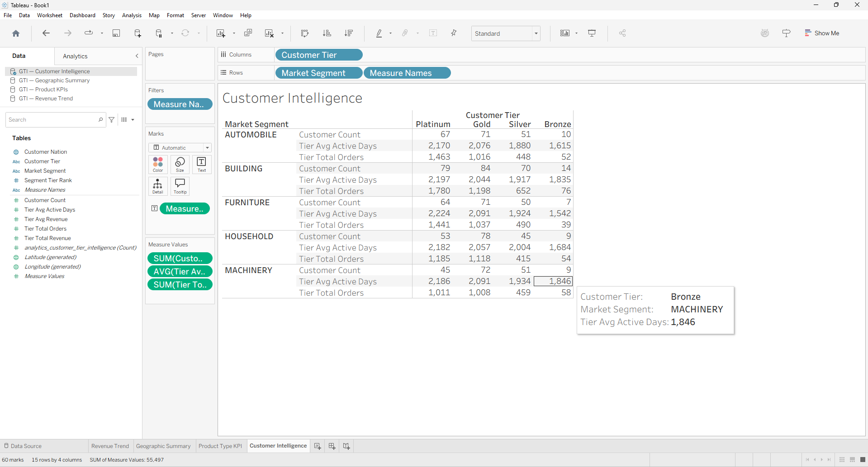The width and height of the screenshot is (868, 467).
Task: Expand the new worksheet dropdown arrow
Action: tap(234, 33)
